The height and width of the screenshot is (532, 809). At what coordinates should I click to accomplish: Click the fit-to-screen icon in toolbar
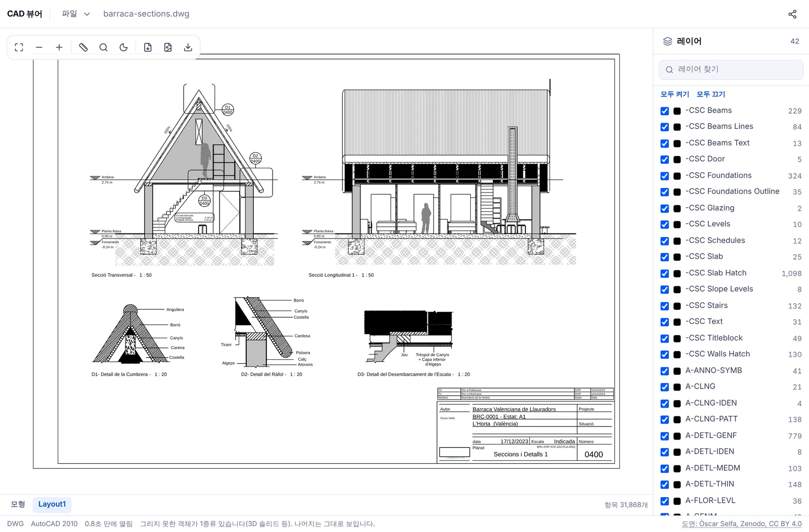(19, 47)
